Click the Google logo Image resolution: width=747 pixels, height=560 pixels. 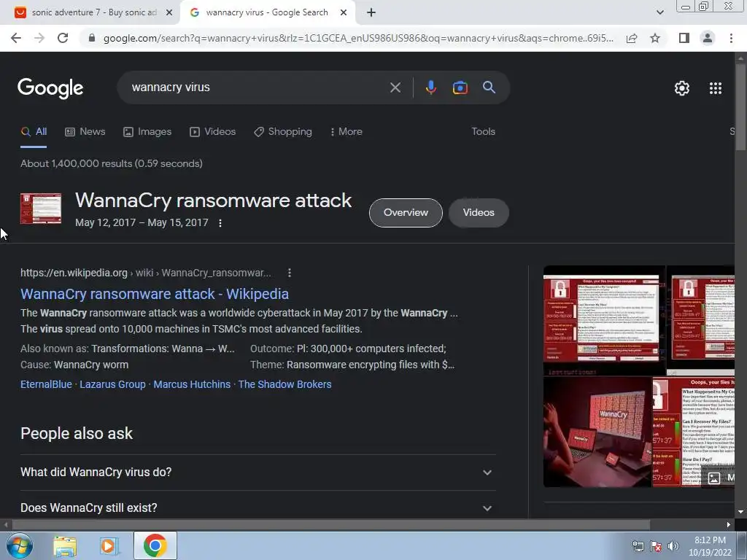(50, 88)
